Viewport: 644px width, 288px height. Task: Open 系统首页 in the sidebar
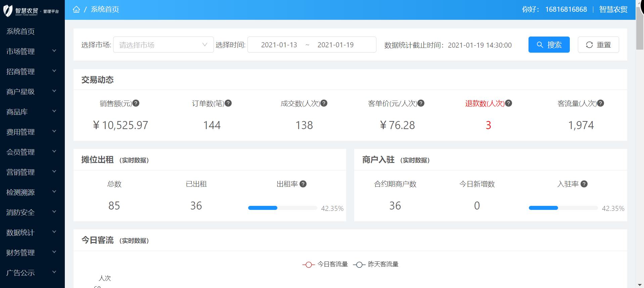tap(20, 31)
